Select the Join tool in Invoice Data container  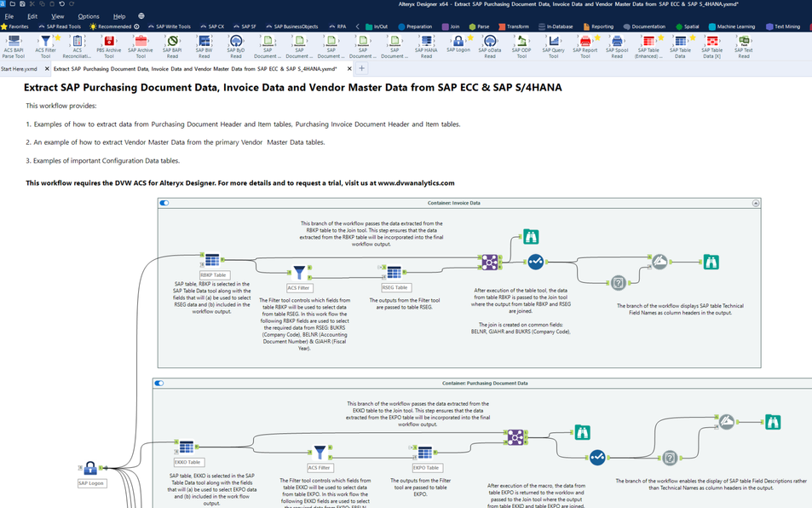point(489,262)
